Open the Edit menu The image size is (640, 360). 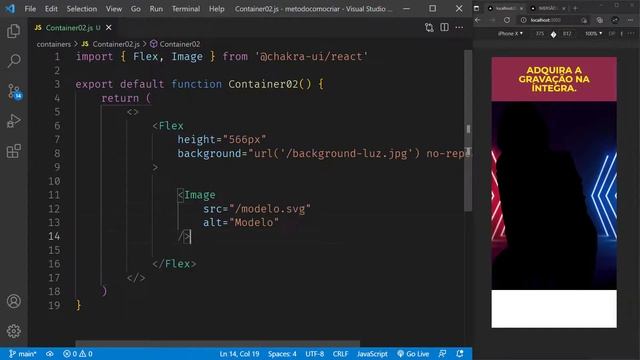[51, 9]
